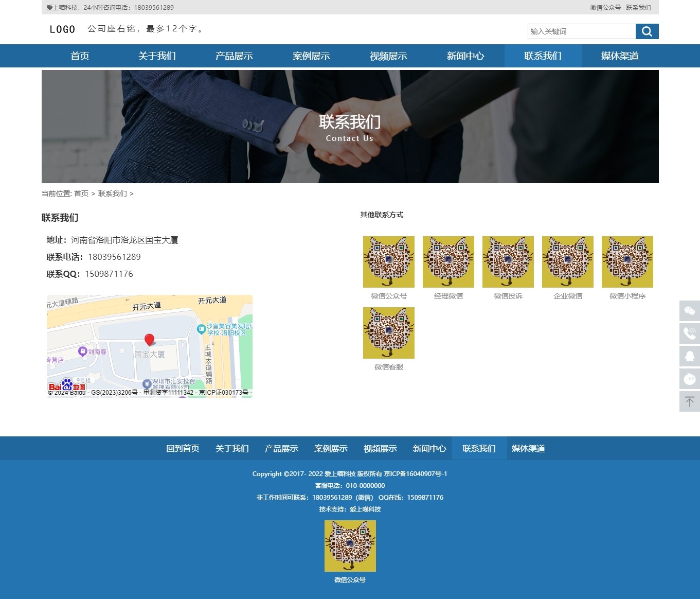Click the 微信小程序 QR code
Image resolution: width=700 pixels, height=599 pixels.
click(x=627, y=262)
